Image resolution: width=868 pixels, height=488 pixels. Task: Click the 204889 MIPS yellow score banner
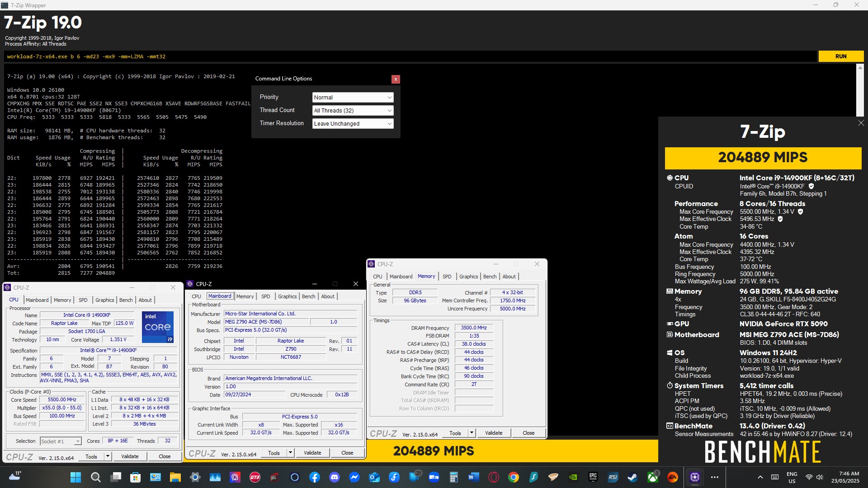click(x=763, y=158)
